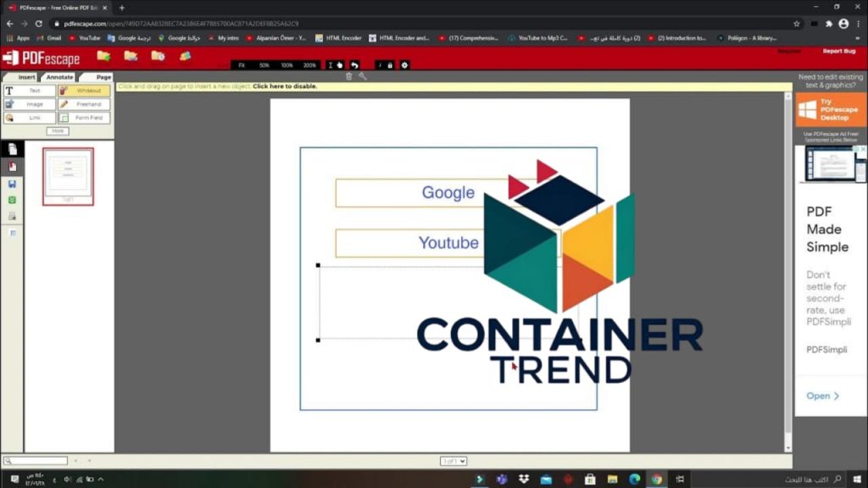Open the My intro bookmark

(x=224, y=38)
